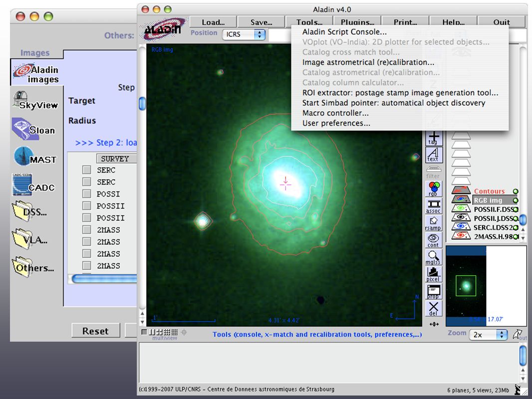Viewport: 532px width, 399px height.
Task: Check the first SERC survey checkbox
Action: tap(87, 170)
